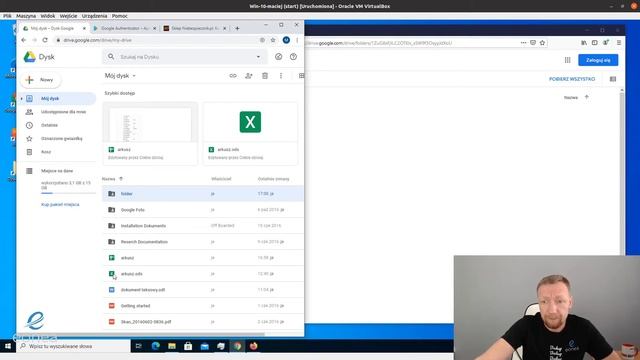This screenshot has width=640, height=360.
Task: Sort by the Nazwa column header
Action: pyautogui.click(x=109, y=179)
